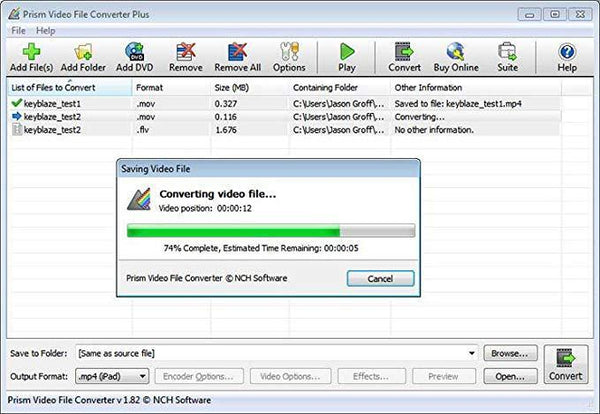Minimize the Prism Video File Converter window
Screen dimensions: 600x414
530,15
